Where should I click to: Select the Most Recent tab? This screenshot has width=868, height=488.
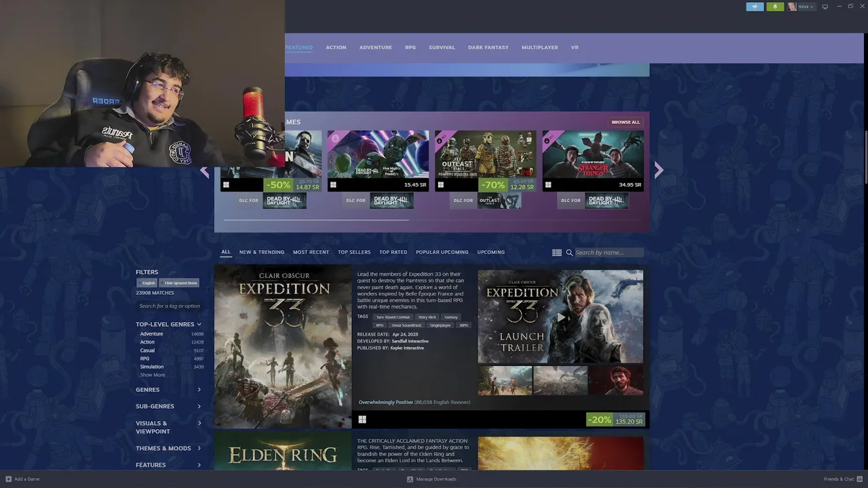[x=311, y=252]
